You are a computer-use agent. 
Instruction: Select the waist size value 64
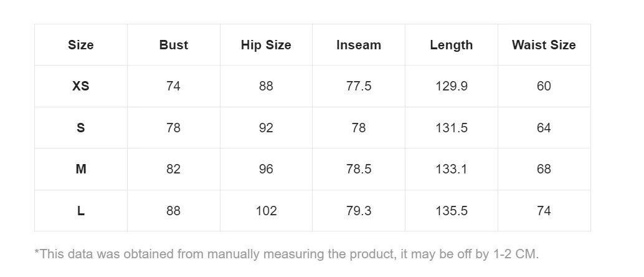click(x=544, y=128)
